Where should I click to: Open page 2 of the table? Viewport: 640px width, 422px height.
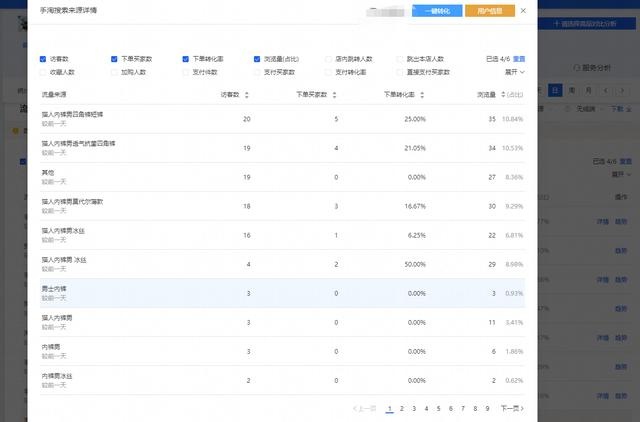402,408
